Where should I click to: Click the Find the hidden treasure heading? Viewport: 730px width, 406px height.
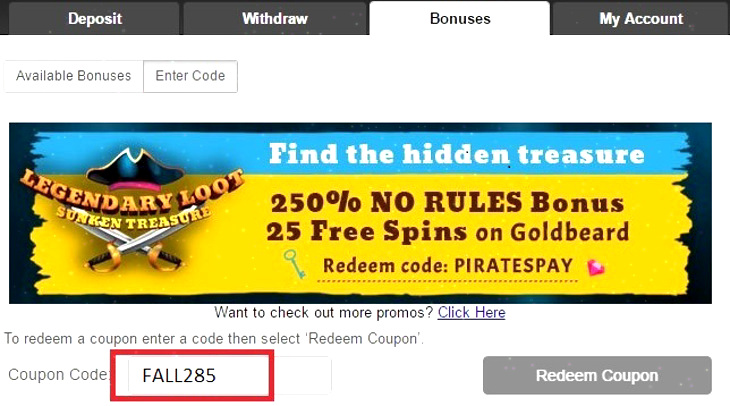pyautogui.click(x=457, y=154)
